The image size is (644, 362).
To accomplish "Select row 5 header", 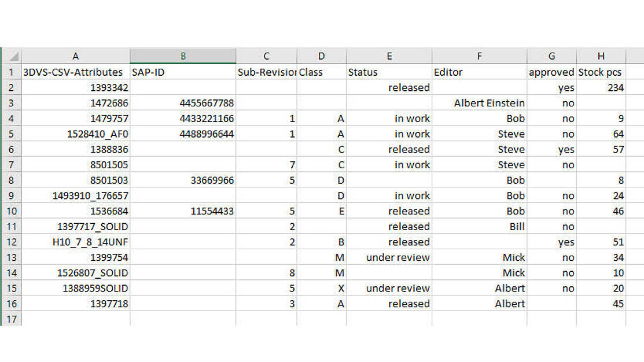I will point(12,134).
